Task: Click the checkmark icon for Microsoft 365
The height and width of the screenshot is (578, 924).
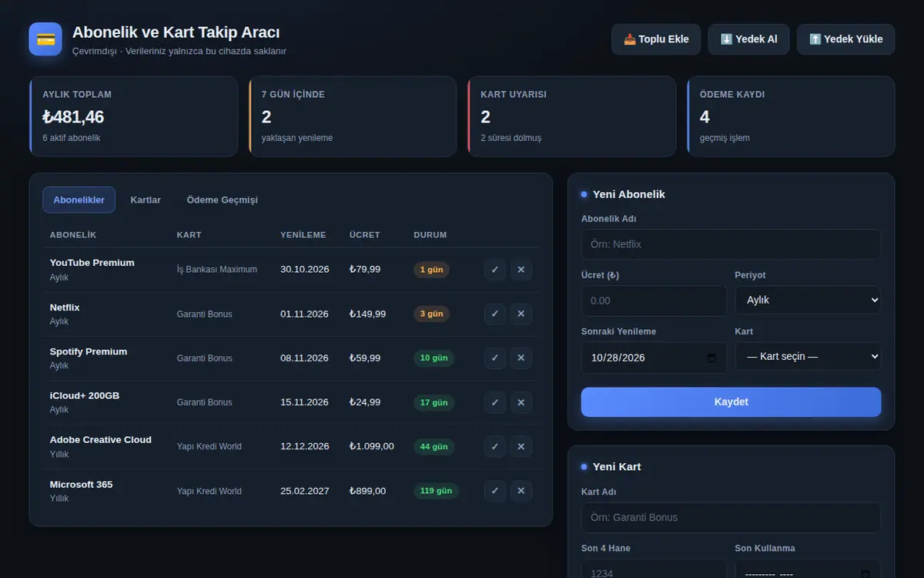Action: coord(495,491)
